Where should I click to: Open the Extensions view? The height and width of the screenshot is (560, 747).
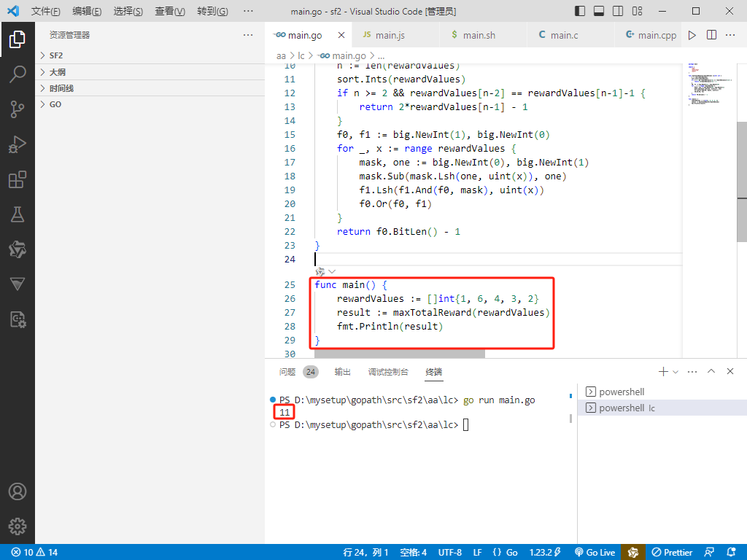18,179
